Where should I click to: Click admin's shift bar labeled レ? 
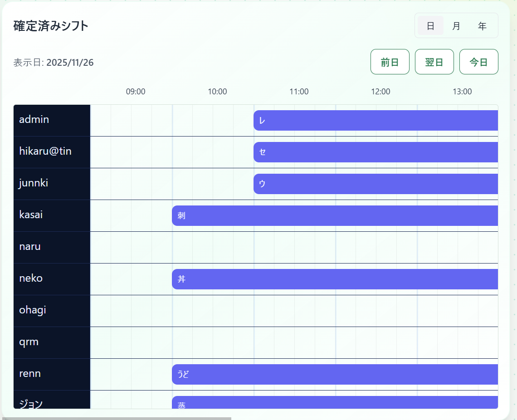[376, 121]
